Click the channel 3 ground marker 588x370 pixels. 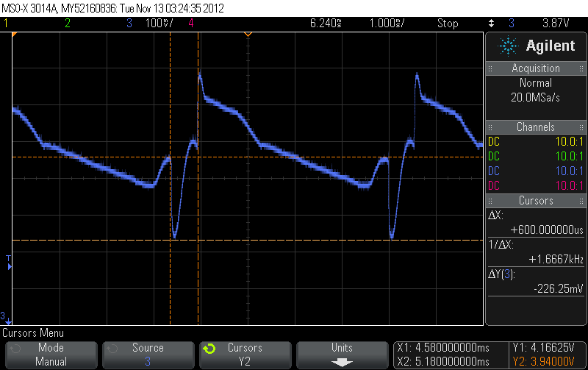coord(6,318)
